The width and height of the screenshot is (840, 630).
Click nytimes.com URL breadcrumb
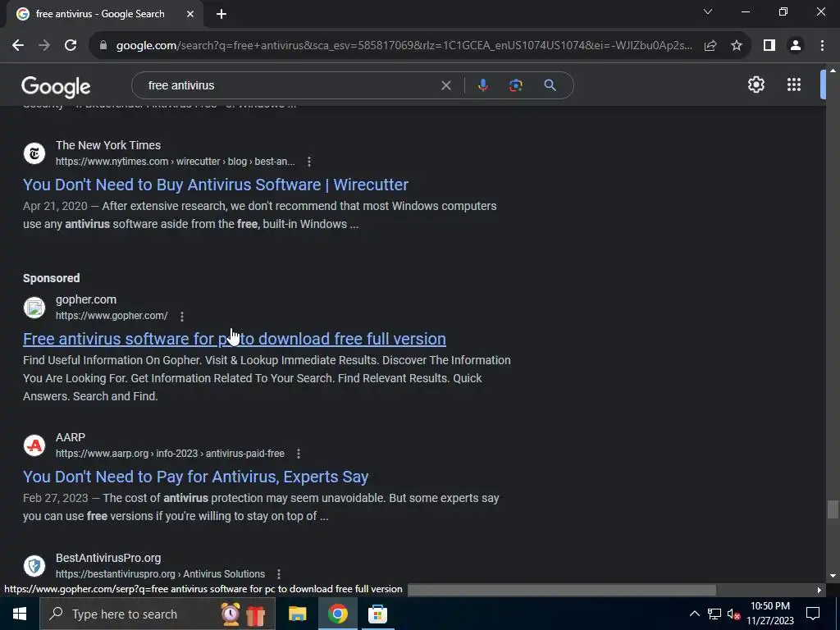(x=176, y=162)
